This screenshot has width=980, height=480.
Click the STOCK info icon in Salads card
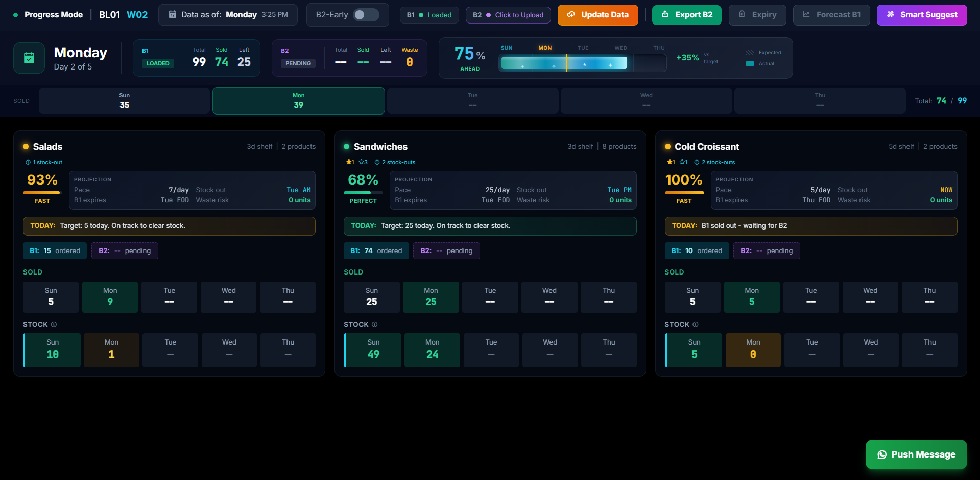point(54,324)
